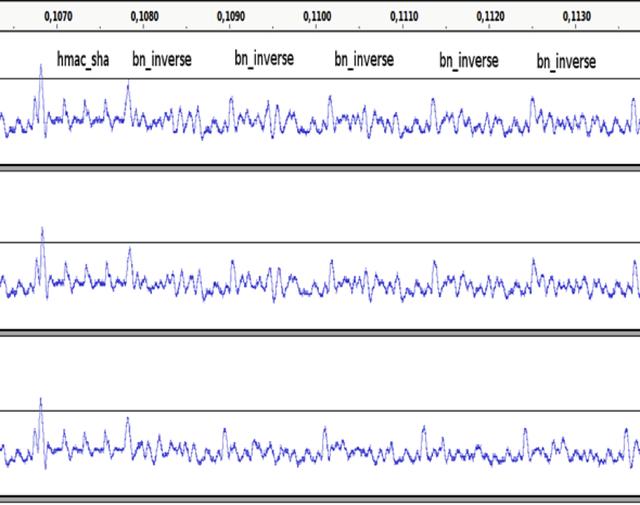Screen dimensions: 640x505
Task: Click the rightmost bn_inverse label
Action: click(x=566, y=62)
